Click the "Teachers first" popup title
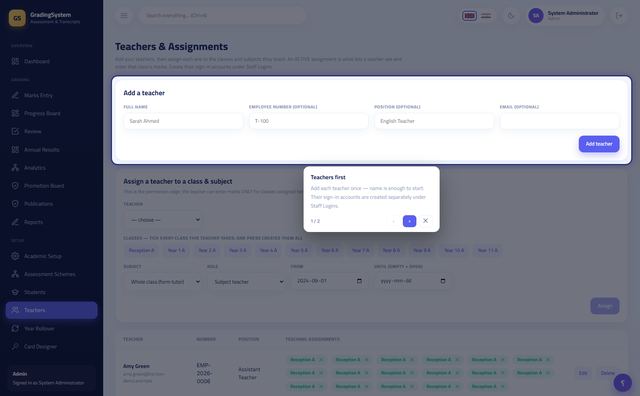This screenshot has height=396, width=640. pos(328,177)
